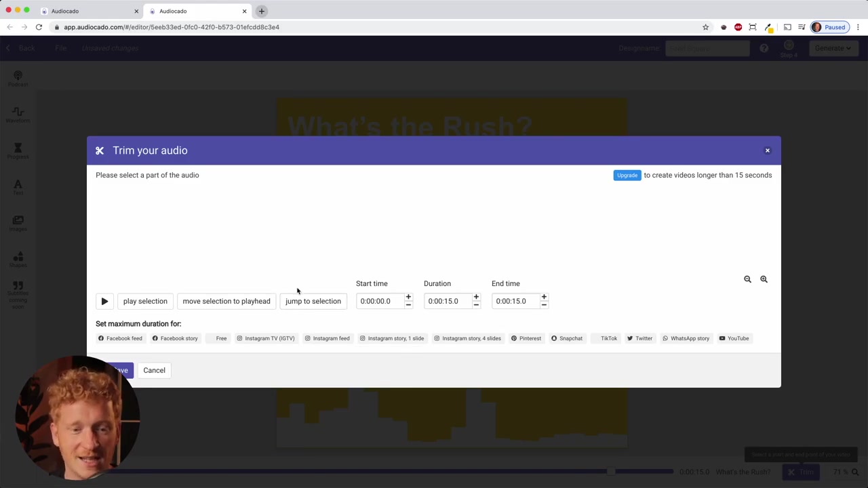Open the color picker eyedropper extension
The image size is (868, 488).
(768, 27)
